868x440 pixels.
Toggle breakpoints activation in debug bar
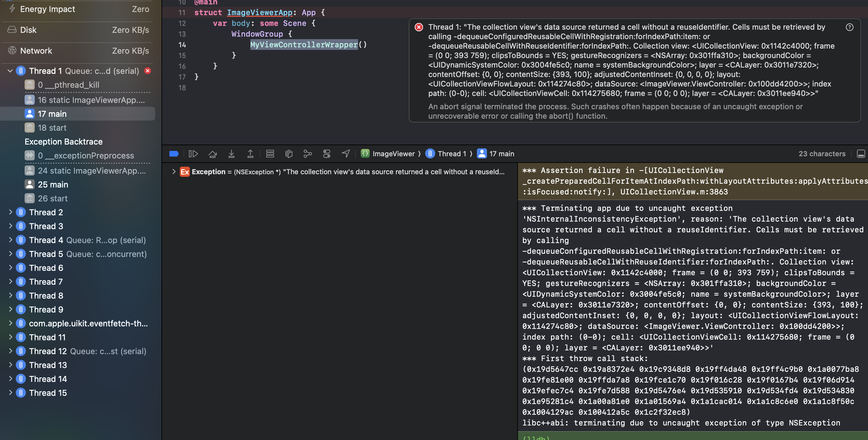point(174,154)
